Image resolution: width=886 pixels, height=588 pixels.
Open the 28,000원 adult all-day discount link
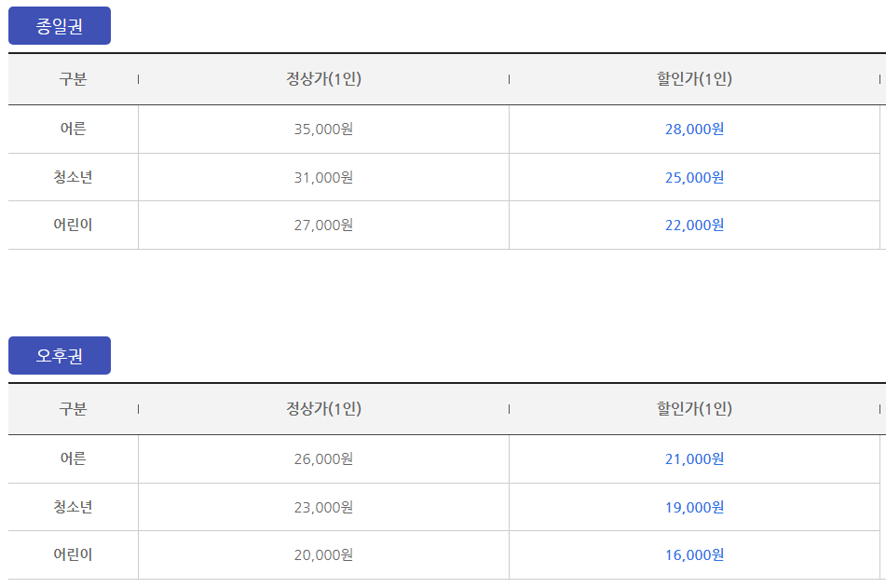(x=693, y=130)
